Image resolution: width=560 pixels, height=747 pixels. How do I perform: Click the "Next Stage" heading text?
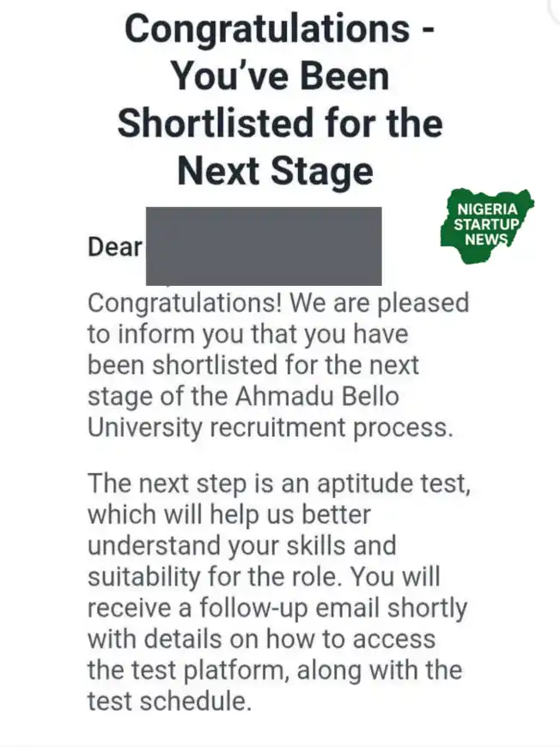click(275, 171)
